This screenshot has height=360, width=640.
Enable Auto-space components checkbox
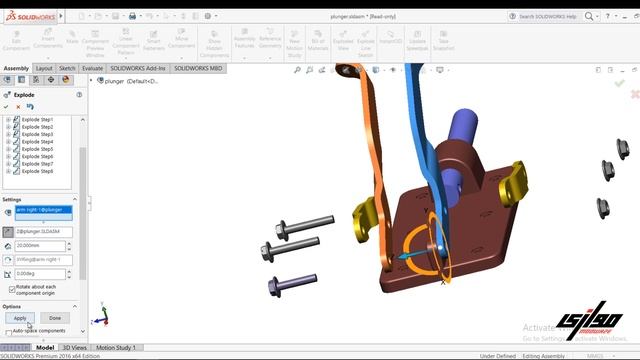pyautogui.click(x=9, y=333)
